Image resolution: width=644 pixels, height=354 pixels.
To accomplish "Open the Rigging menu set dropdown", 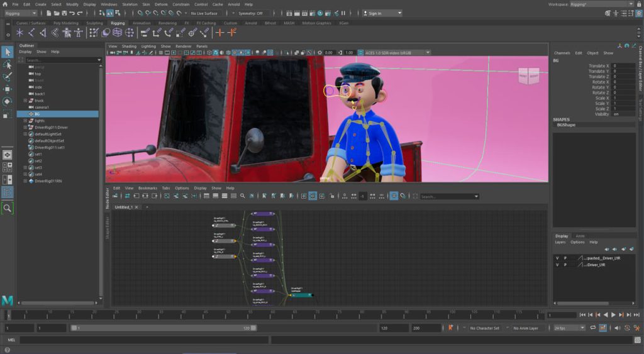I will pos(22,13).
